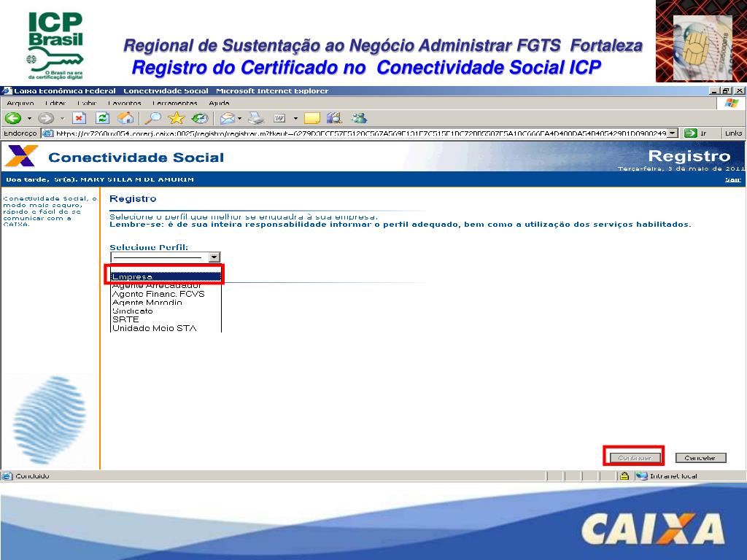The image size is (747, 560).
Task: Click the Links toolbar label
Action: [x=734, y=133]
